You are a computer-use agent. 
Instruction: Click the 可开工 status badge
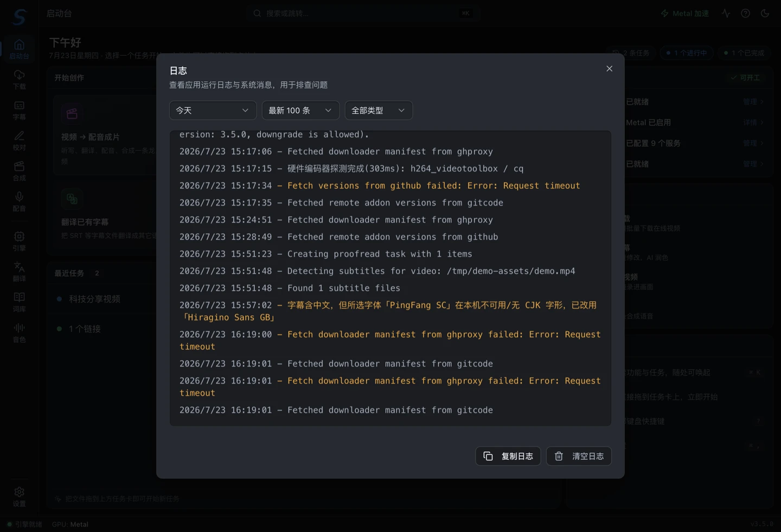(746, 78)
